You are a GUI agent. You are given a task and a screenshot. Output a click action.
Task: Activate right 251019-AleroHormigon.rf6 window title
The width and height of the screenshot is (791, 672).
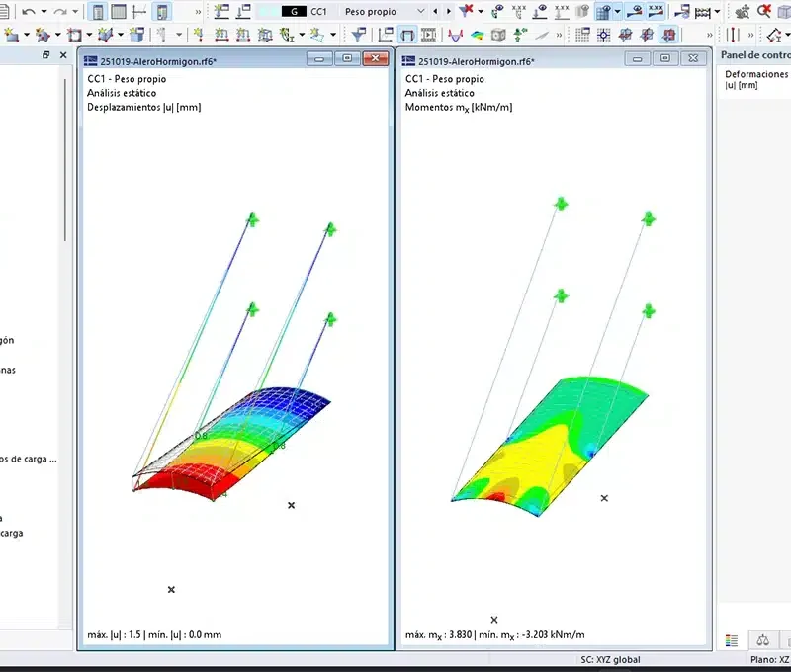[477, 61]
